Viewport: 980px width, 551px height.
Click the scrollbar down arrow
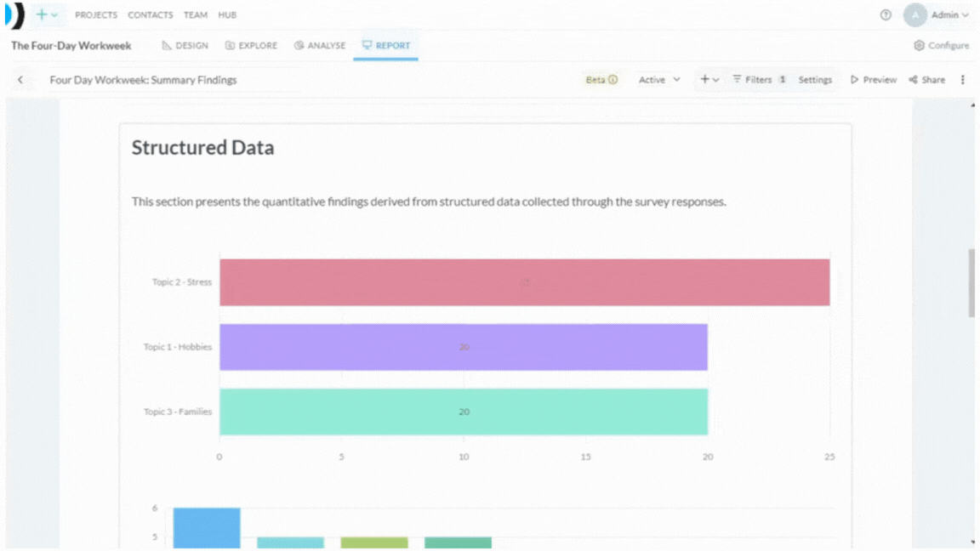click(x=972, y=542)
